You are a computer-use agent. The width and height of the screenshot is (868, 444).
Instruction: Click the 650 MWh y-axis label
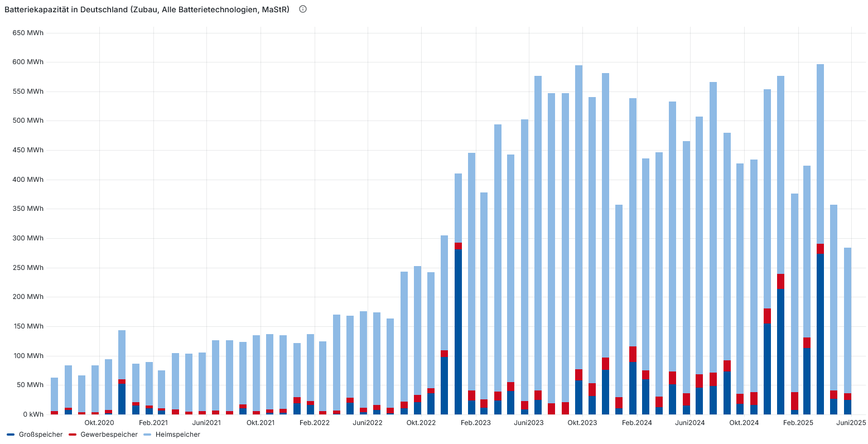pyautogui.click(x=28, y=33)
